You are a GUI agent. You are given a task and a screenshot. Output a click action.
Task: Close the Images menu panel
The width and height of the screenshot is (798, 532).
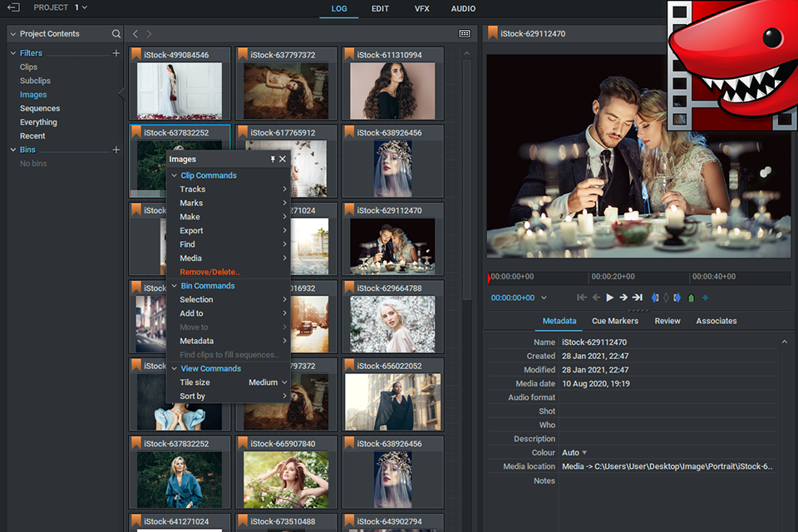click(x=283, y=160)
